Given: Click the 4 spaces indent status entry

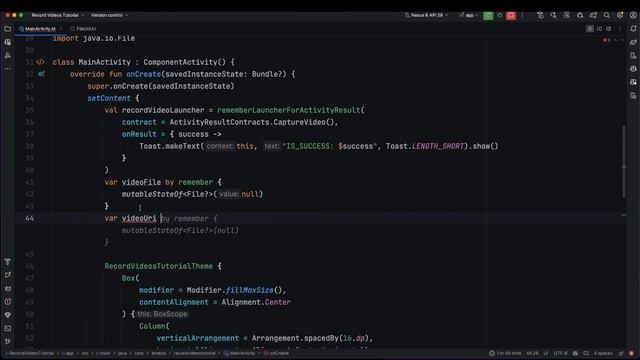Looking at the screenshot, I should click(x=603, y=353).
